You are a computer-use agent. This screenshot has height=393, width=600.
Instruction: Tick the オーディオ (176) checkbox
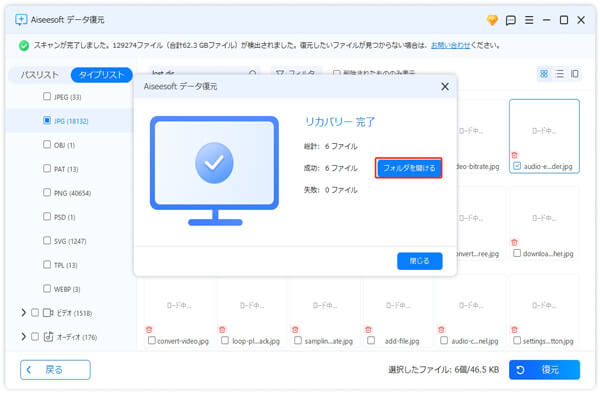tap(35, 337)
